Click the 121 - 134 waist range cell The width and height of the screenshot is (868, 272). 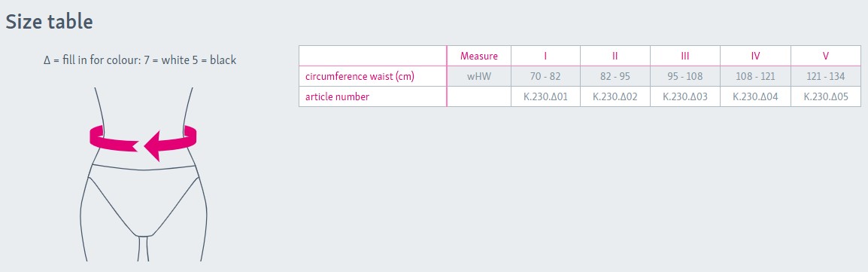[825, 76]
